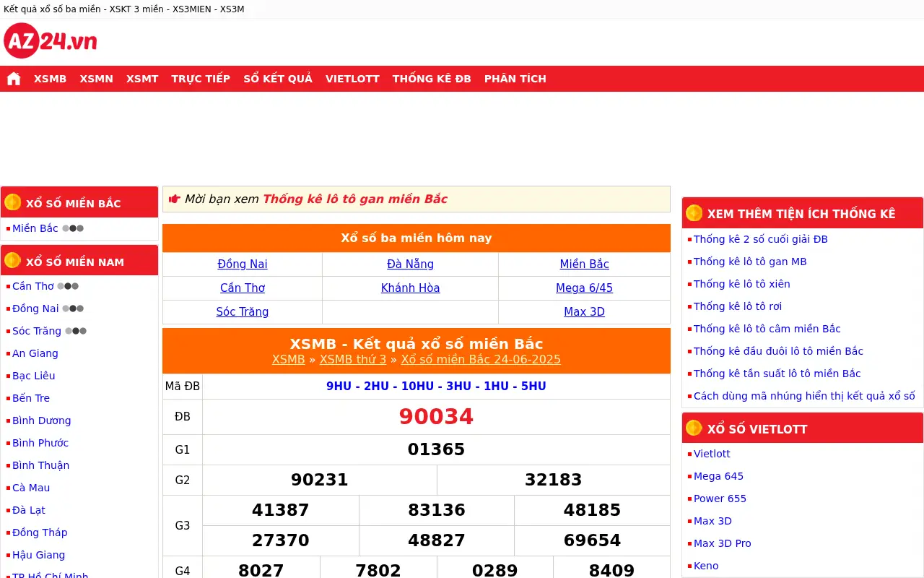
Task: Open the Thống kê lô tô gan miền Bắc link
Action: pos(355,199)
